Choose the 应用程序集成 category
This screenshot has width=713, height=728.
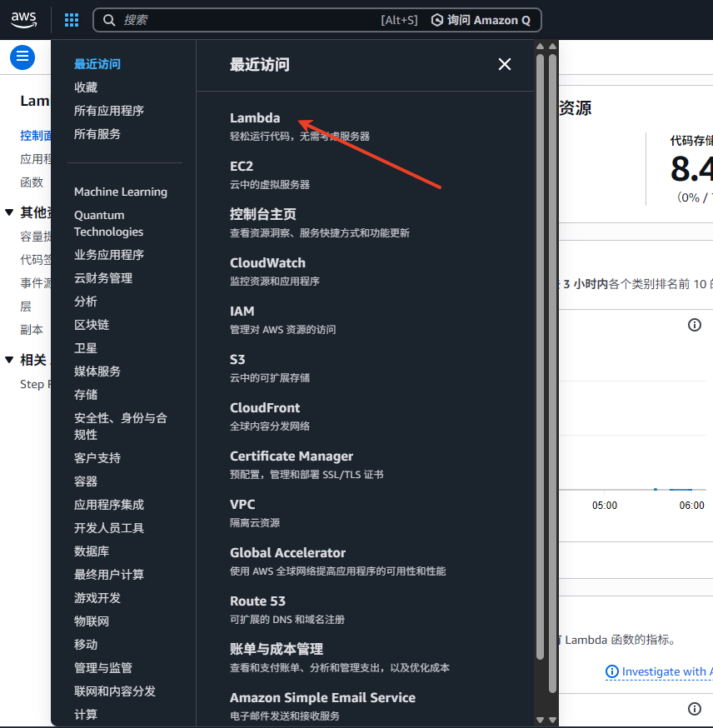coord(108,504)
